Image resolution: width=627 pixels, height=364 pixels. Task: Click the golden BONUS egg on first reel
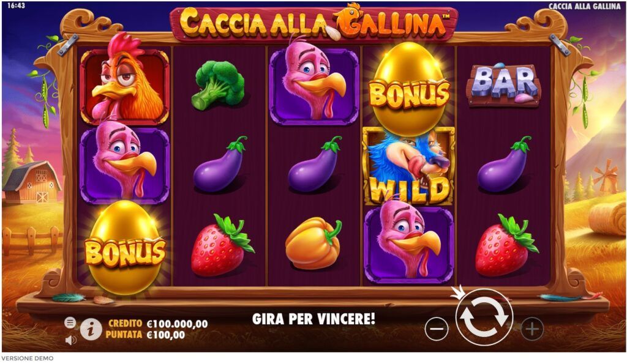click(x=125, y=248)
